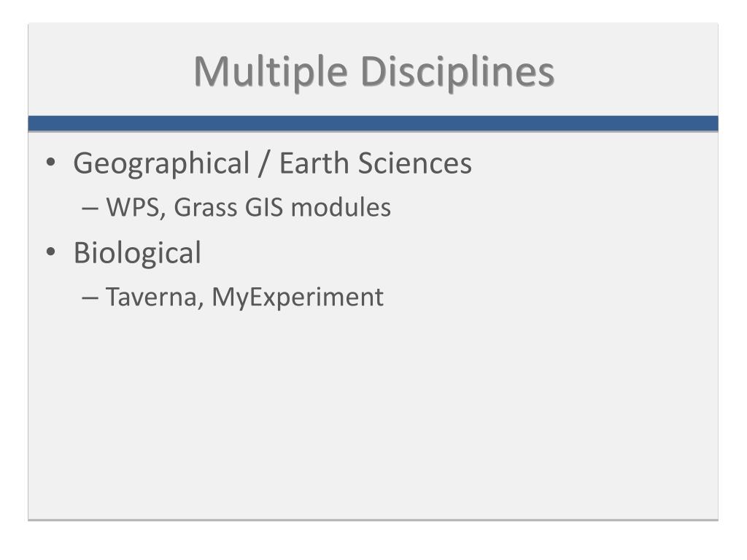Click the Geographical / Earth Sciences bullet text
Screen dimensions: 747x560
point(272,163)
